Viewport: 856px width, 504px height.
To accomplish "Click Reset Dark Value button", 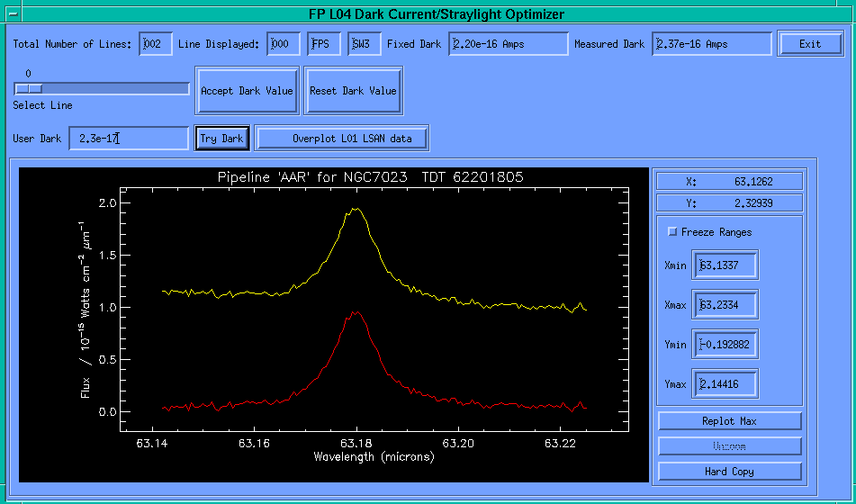I will pos(353,91).
